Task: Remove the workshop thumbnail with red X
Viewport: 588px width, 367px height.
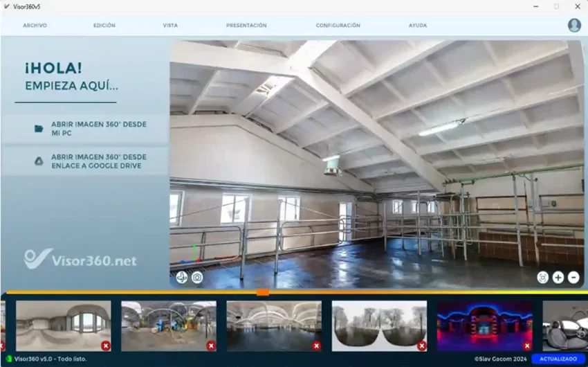Action: 211,346
